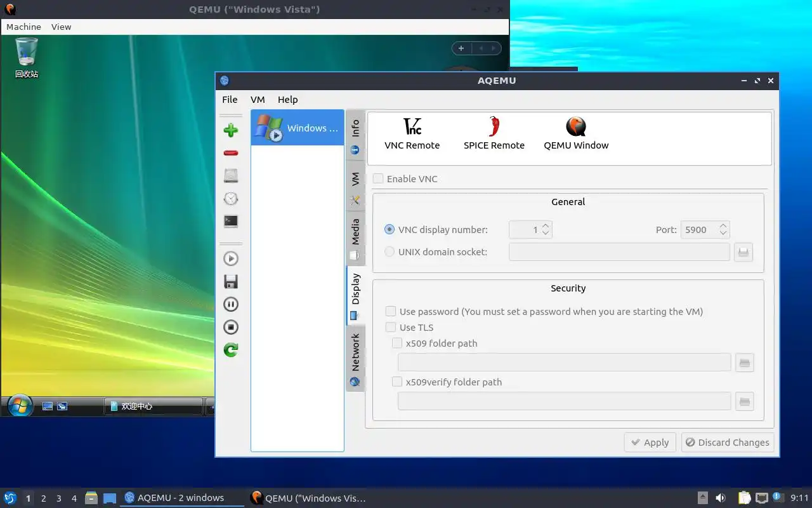Viewport: 812px width, 508px height.
Task: Increase the Port value
Action: [723, 225]
